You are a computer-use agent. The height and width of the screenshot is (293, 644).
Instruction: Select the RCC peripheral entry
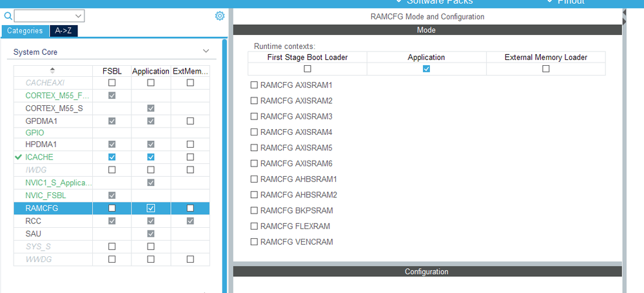(33, 221)
